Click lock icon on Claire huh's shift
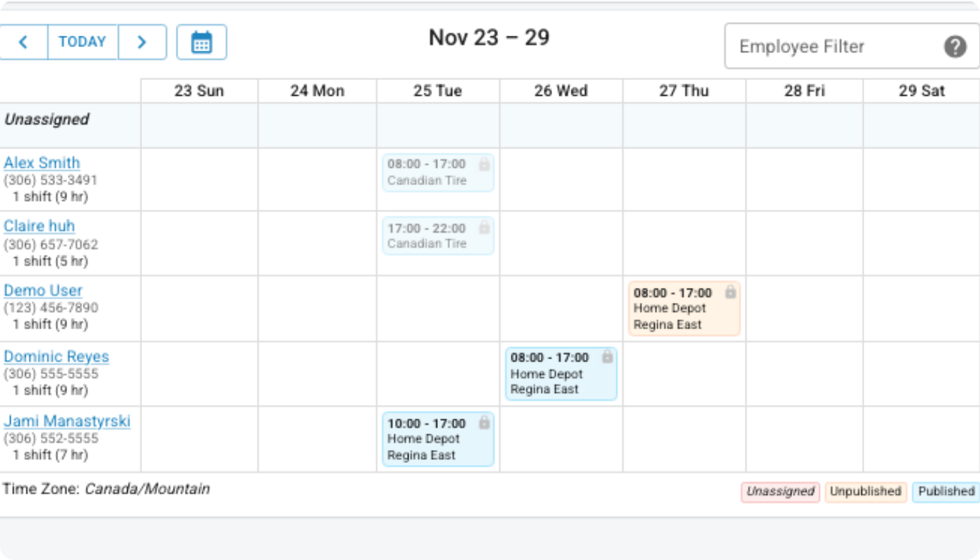This screenshot has width=980, height=560. coord(484,228)
